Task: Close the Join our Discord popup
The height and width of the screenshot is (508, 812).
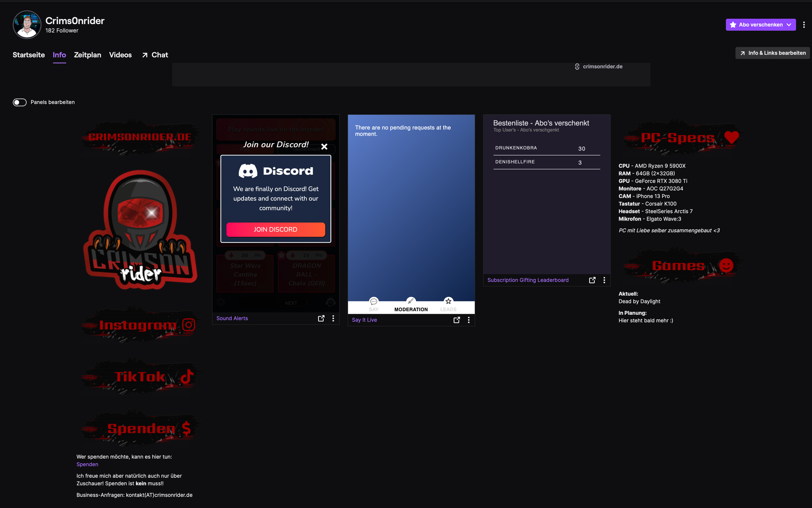Action: [x=324, y=146]
